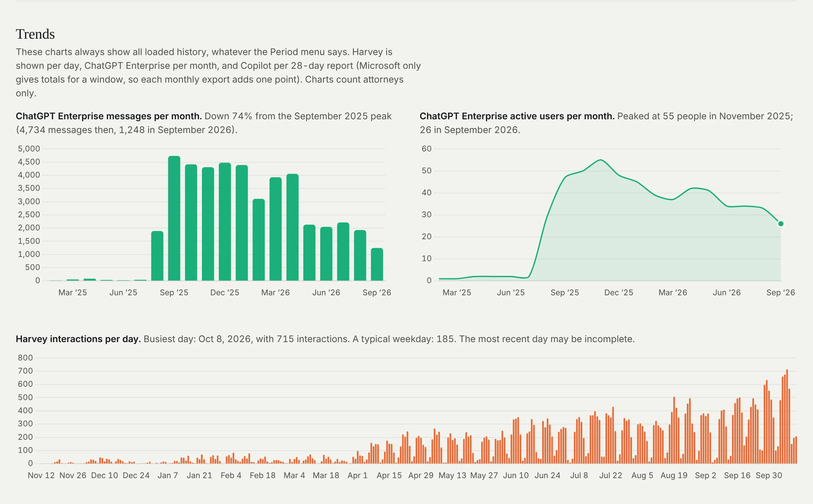Click the endpoint dot on active users line
This screenshot has width=813, height=504.
781,224
